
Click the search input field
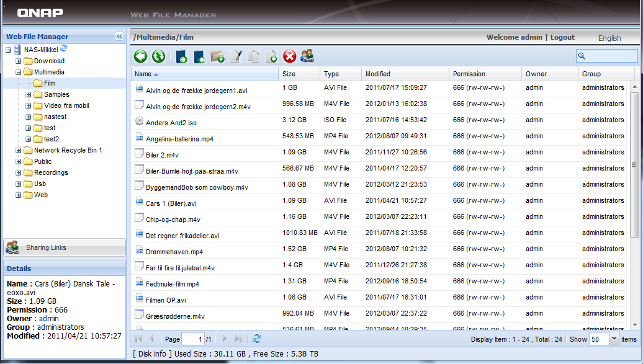point(611,56)
